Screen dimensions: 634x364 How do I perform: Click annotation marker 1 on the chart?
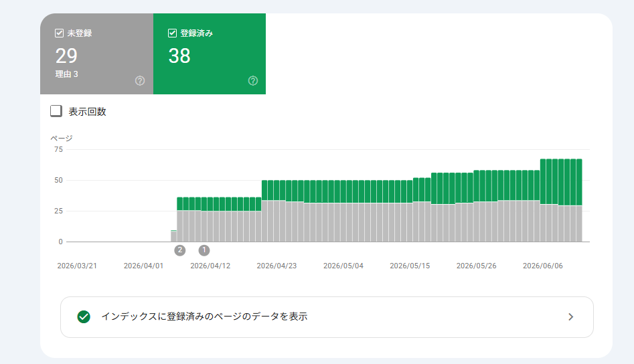204,250
